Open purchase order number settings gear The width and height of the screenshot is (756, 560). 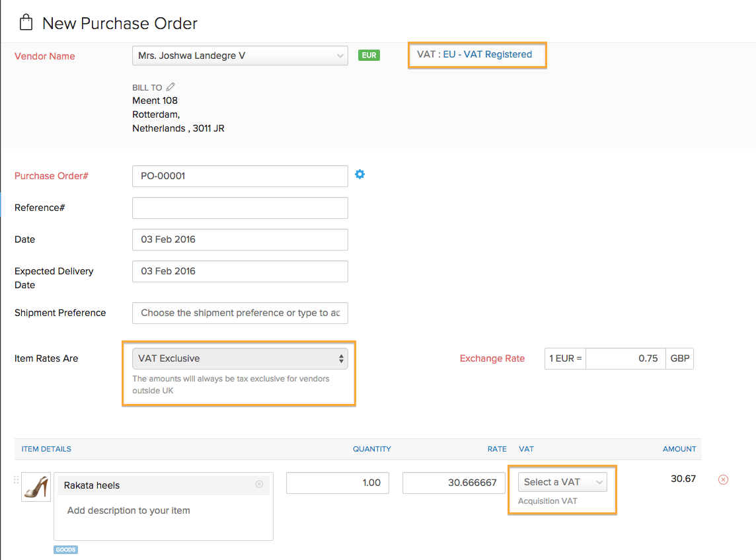pyautogui.click(x=359, y=175)
